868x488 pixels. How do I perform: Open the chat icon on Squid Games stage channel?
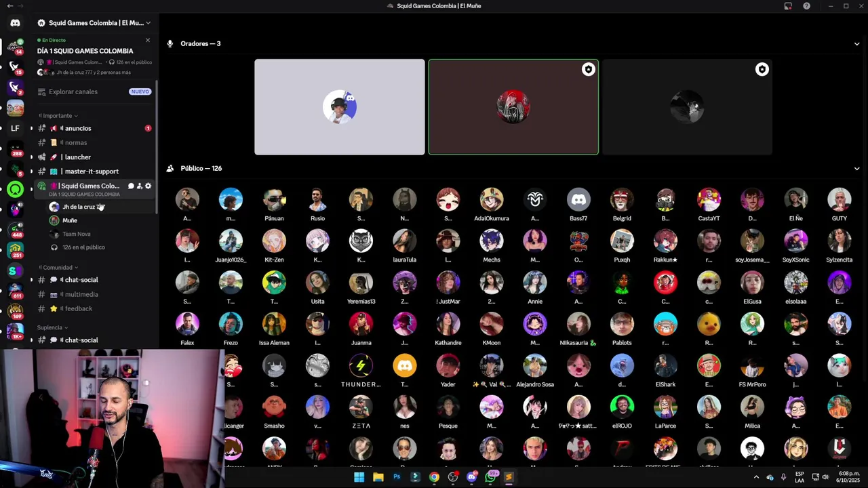pyautogui.click(x=131, y=186)
